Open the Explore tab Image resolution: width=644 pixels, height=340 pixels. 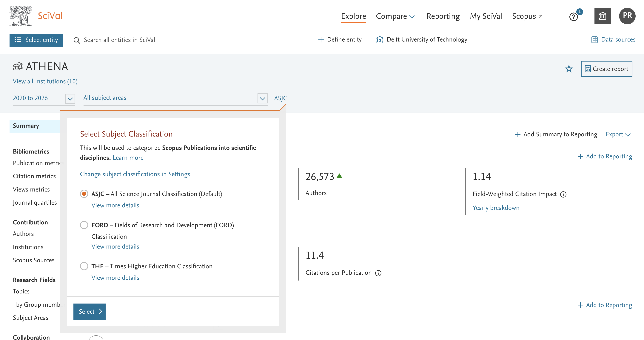tap(353, 16)
